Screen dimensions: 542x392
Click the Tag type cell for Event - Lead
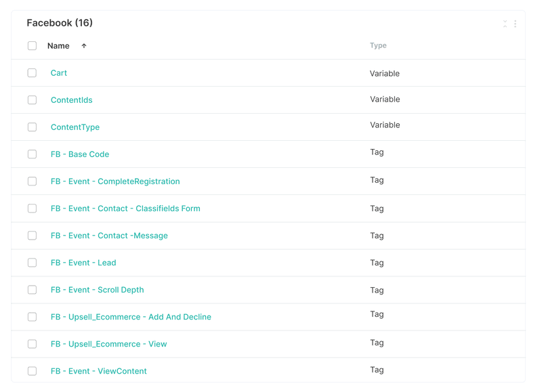click(377, 263)
